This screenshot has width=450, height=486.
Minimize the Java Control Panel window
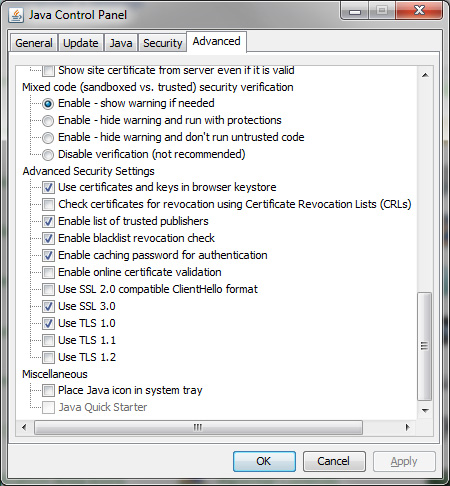[355, 11]
